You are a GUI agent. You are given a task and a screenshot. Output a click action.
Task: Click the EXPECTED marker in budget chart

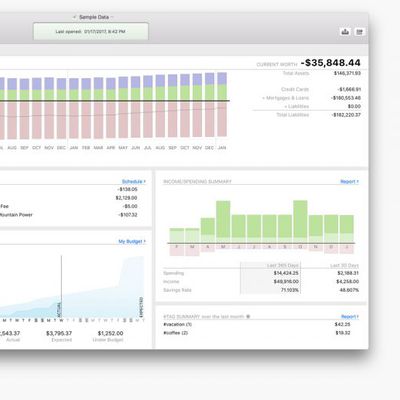click(141, 307)
